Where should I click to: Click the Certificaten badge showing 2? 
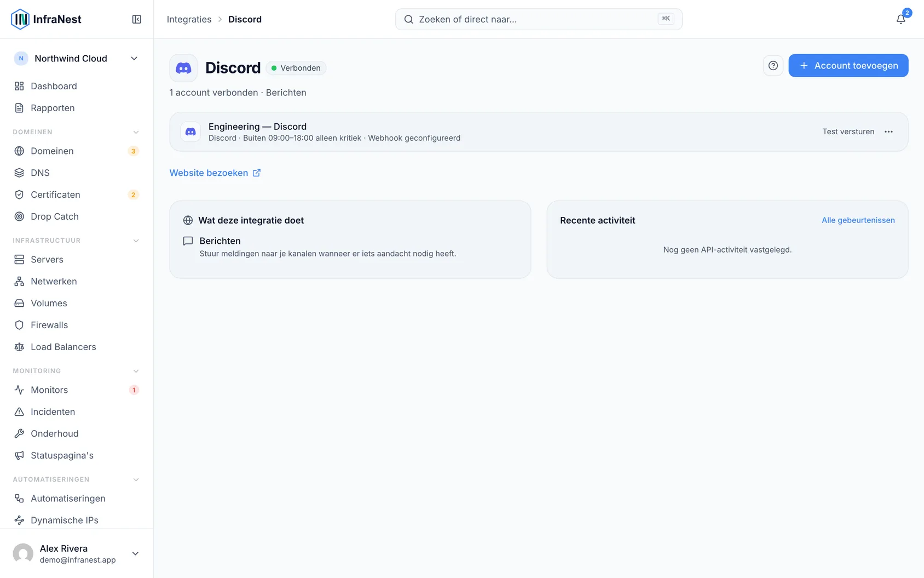click(x=133, y=195)
